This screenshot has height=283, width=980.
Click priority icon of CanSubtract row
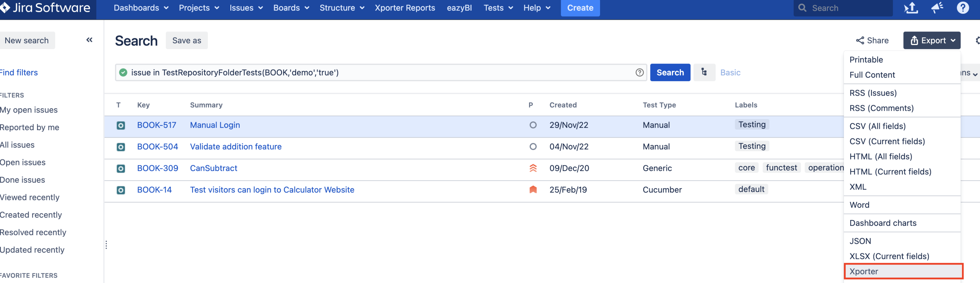(x=533, y=168)
